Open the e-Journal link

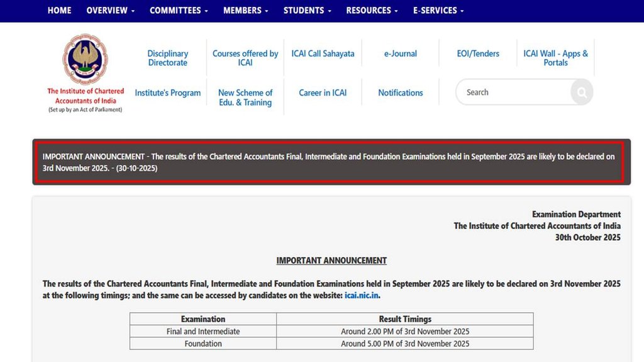pos(400,53)
